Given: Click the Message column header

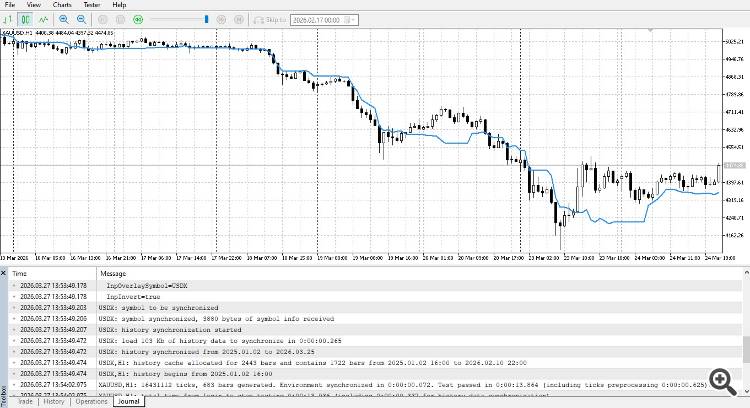Looking at the screenshot, I should (419, 274).
